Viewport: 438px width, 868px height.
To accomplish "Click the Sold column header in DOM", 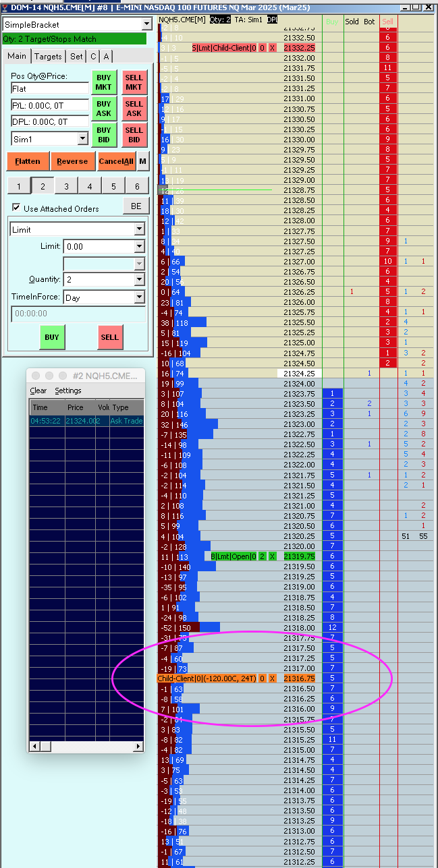I will click(352, 22).
